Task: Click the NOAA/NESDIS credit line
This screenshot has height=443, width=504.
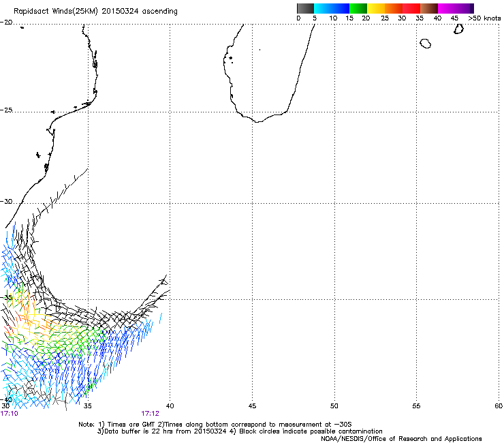Action: [x=401, y=439]
